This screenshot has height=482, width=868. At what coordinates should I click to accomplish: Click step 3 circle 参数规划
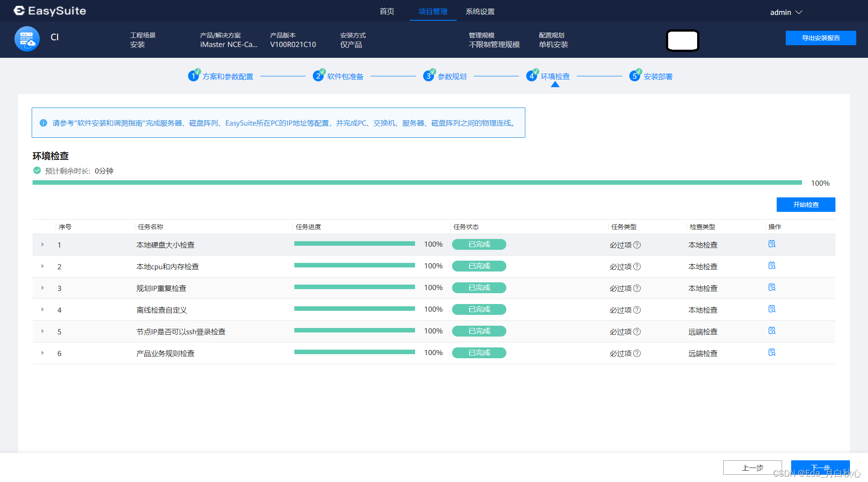[429, 76]
